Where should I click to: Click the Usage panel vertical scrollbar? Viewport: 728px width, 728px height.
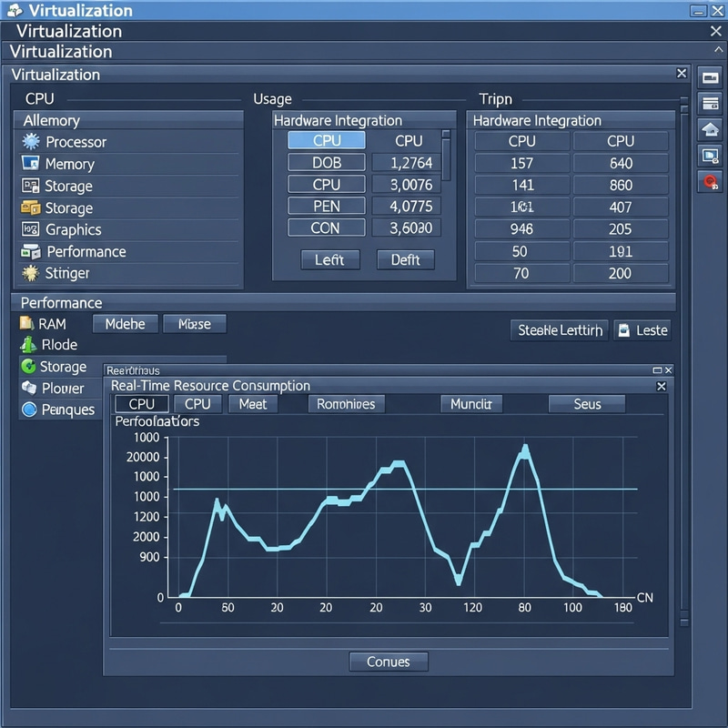click(x=446, y=157)
